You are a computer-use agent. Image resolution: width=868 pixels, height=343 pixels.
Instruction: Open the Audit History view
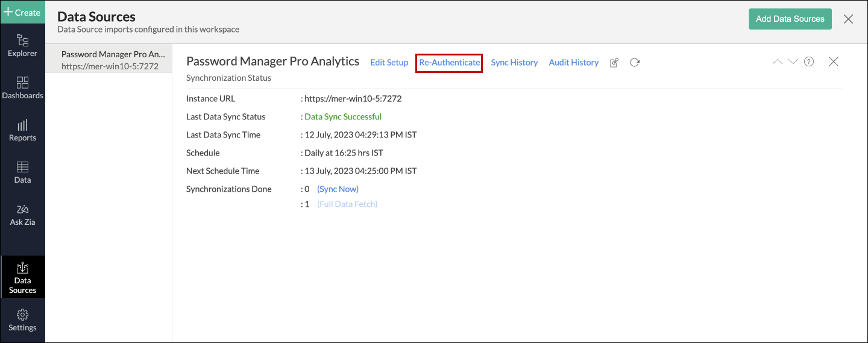(x=573, y=63)
